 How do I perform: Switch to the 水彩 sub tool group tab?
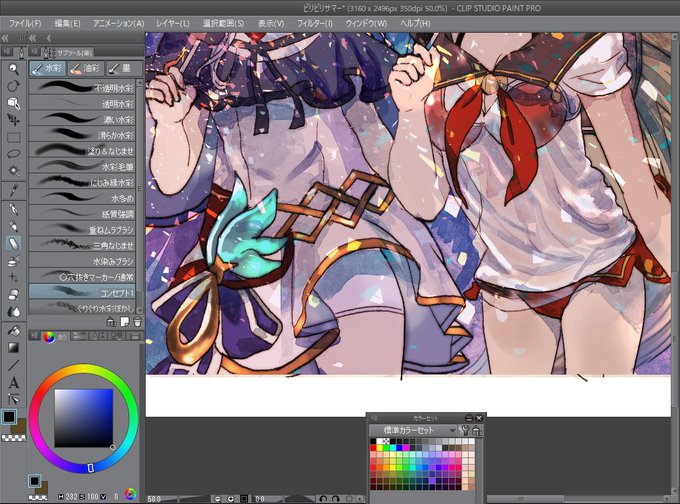pos(47,68)
